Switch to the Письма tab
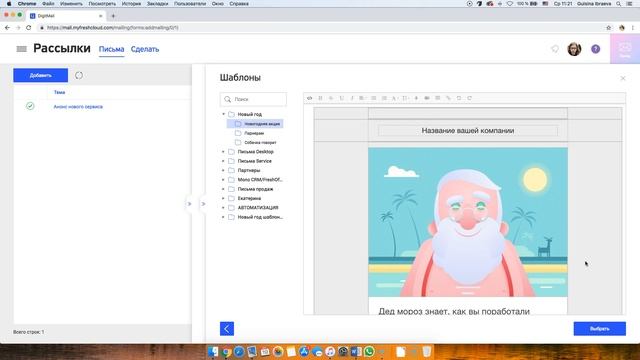The height and width of the screenshot is (360, 640). (x=111, y=49)
